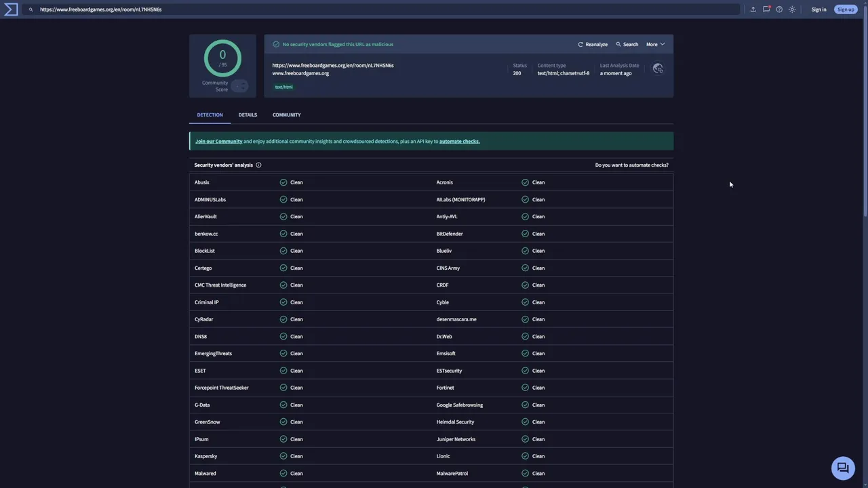Click the www.freeboardgames.org domain text

(x=300, y=73)
